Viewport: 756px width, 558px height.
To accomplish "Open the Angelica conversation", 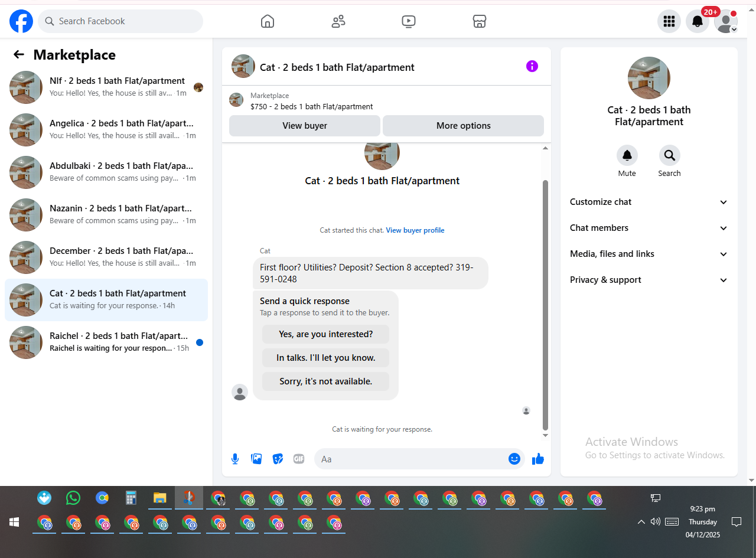I will point(106,130).
